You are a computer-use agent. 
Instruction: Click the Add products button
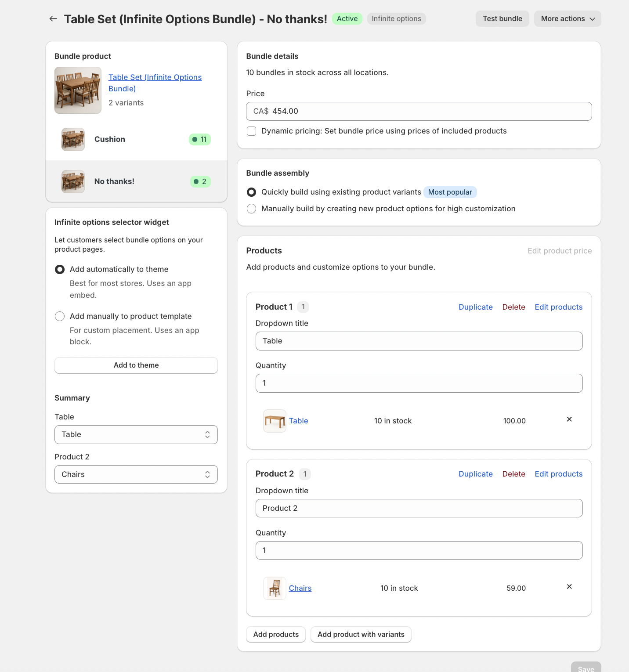(x=276, y=635)
